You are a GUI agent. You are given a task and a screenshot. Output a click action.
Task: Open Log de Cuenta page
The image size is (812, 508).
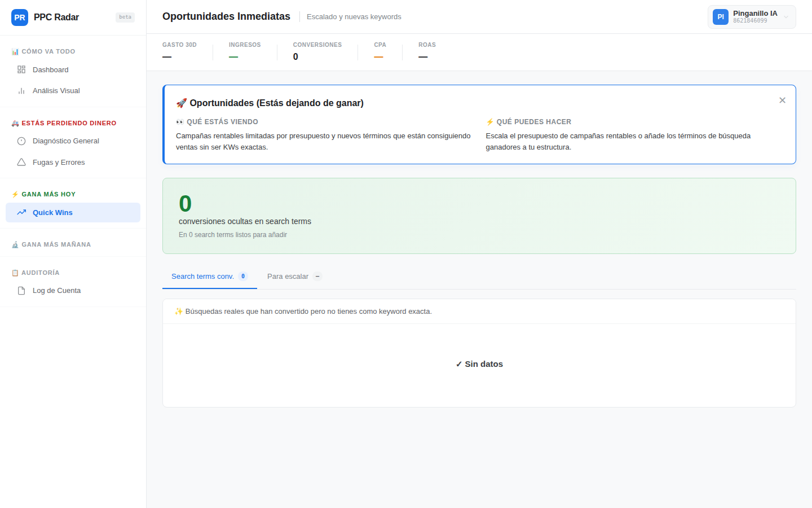point(73,291)
